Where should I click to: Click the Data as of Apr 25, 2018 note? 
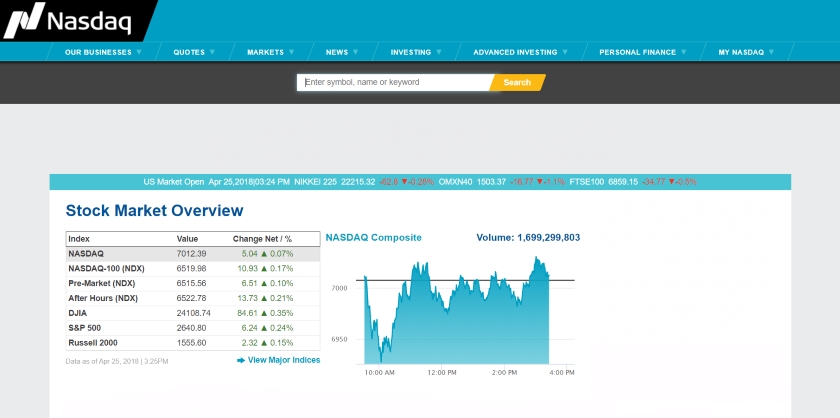117,362
